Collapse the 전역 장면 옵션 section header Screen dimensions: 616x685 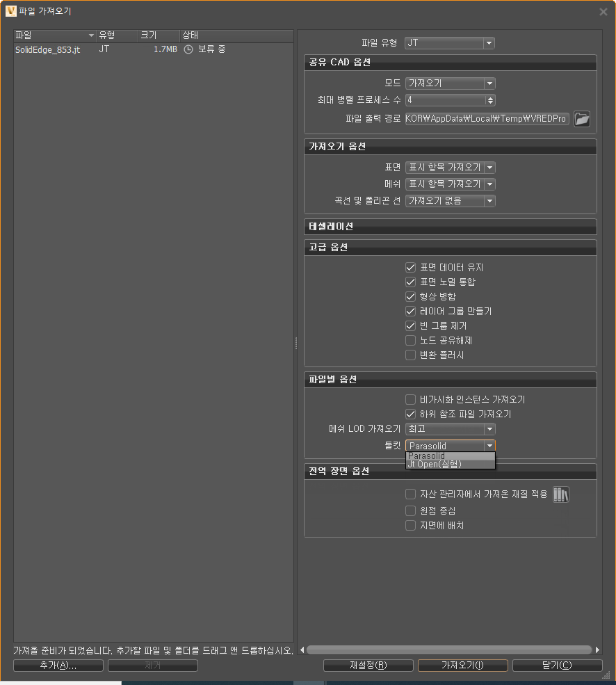pos(450,472)
